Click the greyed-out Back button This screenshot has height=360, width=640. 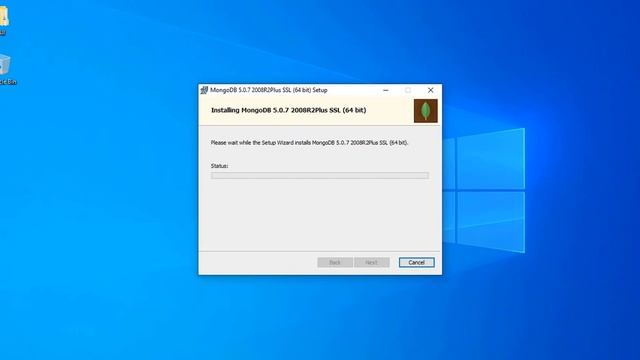coord(335,262)
